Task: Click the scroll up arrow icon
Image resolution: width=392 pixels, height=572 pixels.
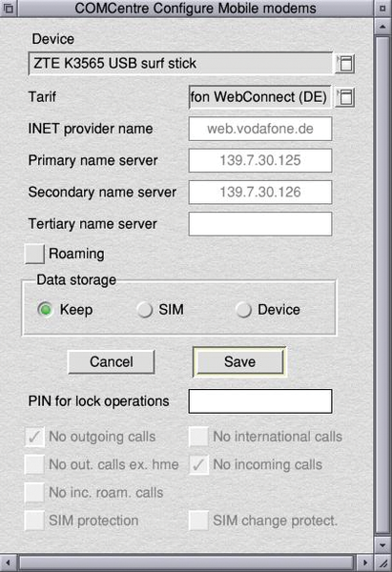Action: click(382, 27)
